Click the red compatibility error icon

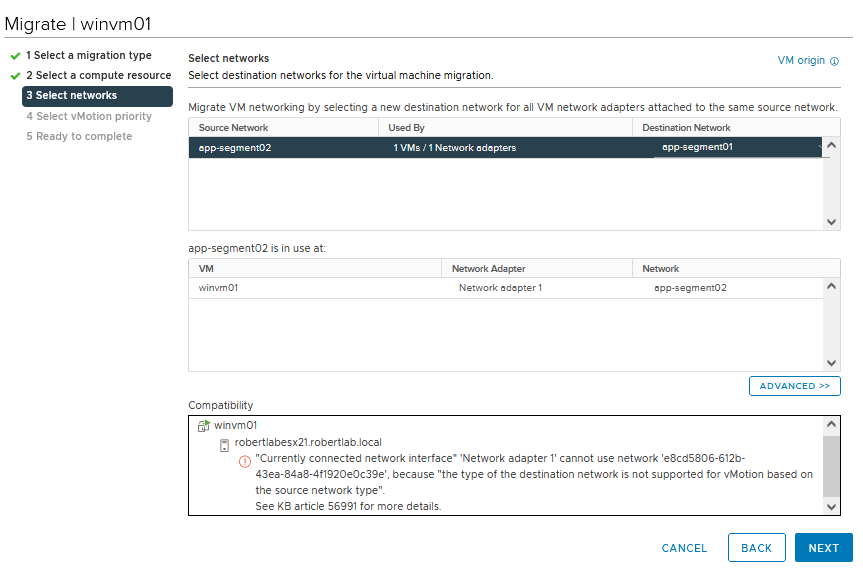[245, 461]
